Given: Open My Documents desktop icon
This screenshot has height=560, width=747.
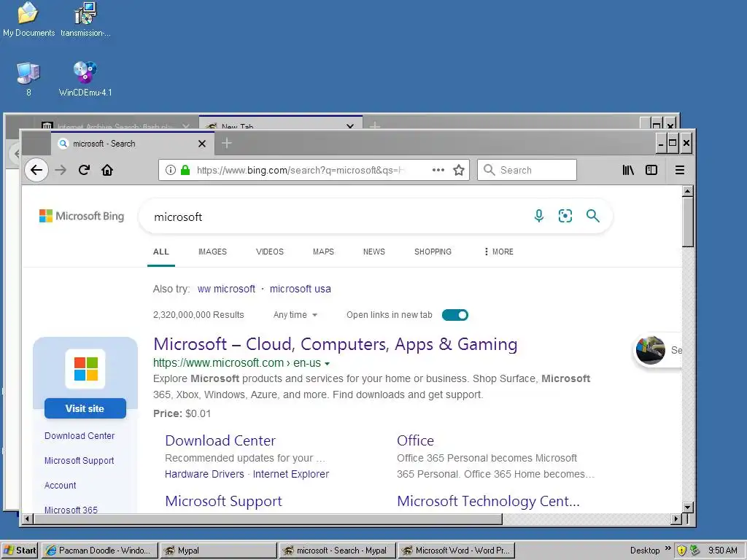Looking at the screenshot, I should coord(28,20).
